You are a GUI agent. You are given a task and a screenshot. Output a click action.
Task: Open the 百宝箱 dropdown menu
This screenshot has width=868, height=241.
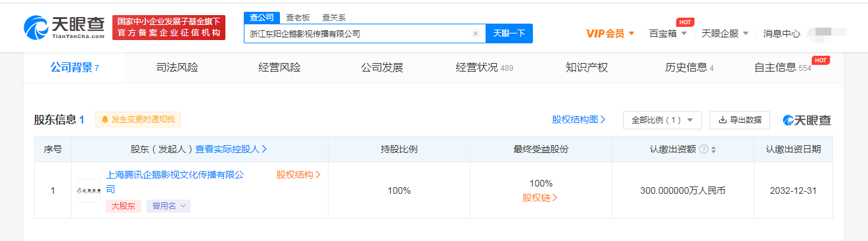tap(668, 33)
